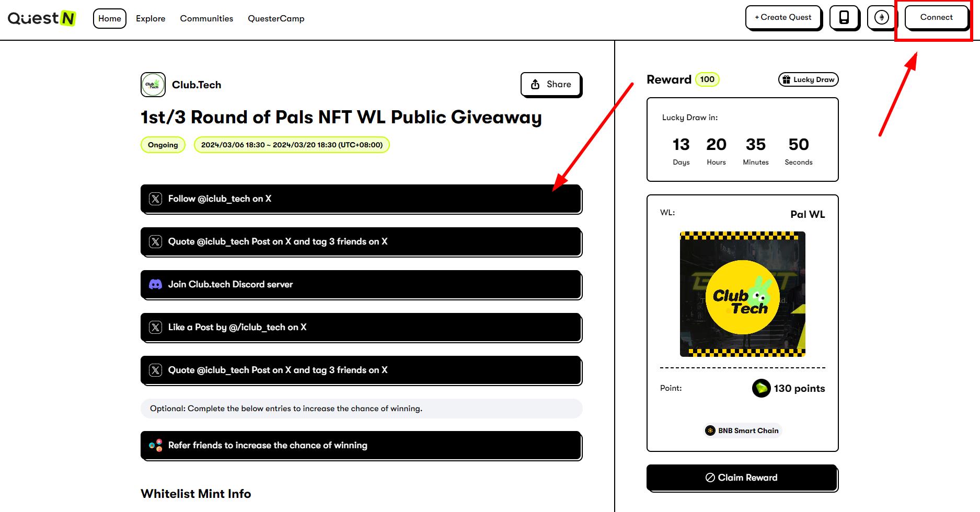Click the green gem points icon

pos(761,388)
